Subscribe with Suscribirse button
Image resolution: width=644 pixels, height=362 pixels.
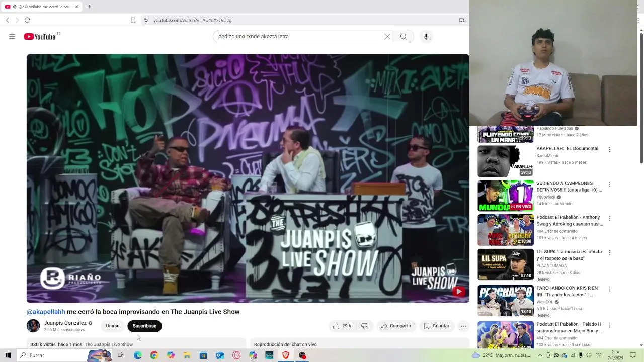[144, 326]
